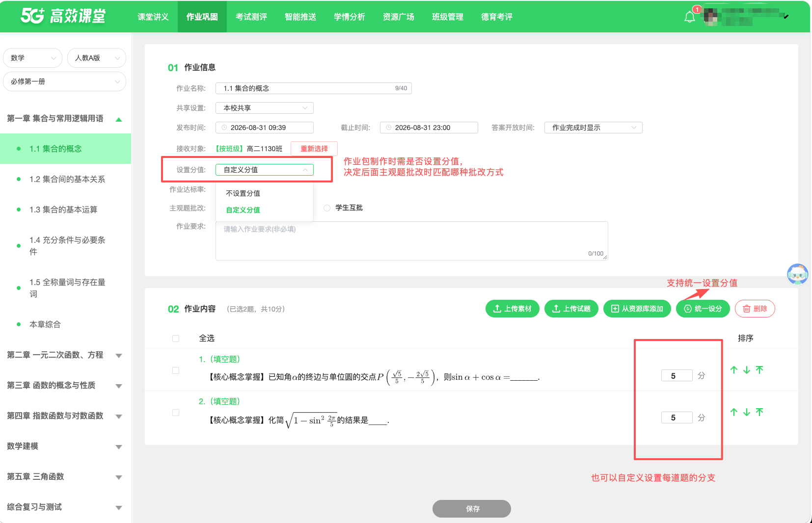Image resolution: width=812 pixels, height=523 pixels.
Task: Click the 统一设分 button
Action: (x=703, y=309)
